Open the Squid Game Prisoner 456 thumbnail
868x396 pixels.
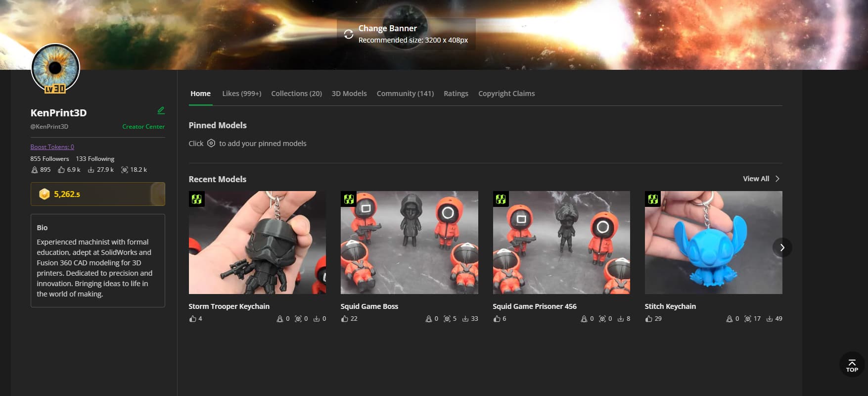click(561, 243)
